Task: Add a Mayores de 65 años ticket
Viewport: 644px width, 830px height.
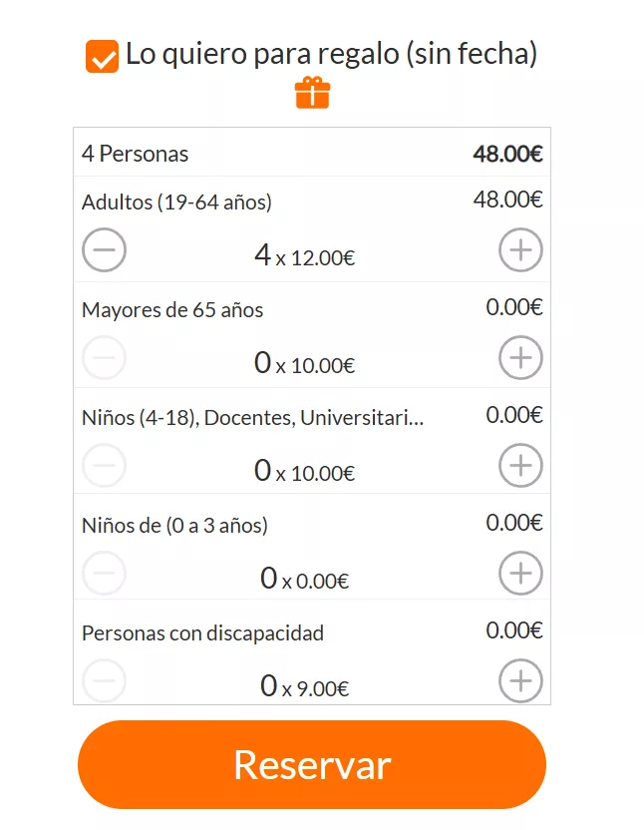Action: (x=519, y=357)
